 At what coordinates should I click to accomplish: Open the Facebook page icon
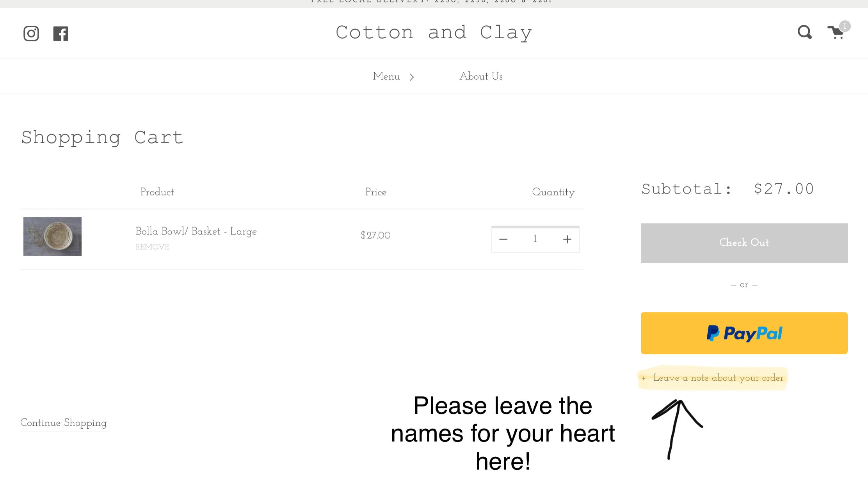pyautogui.click(x=60, y=34)
